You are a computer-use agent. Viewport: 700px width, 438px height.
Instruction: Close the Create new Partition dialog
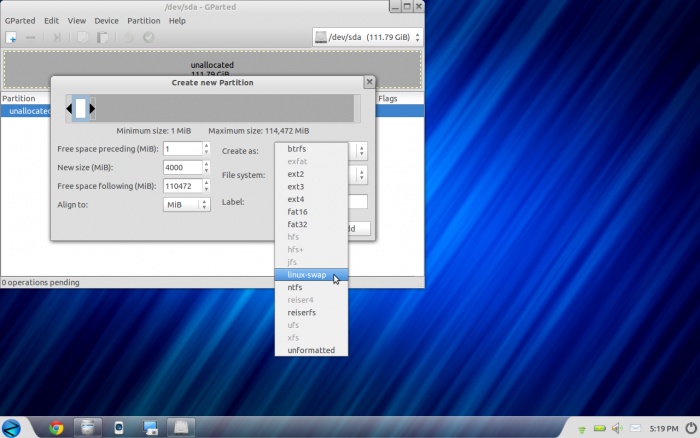369,82
